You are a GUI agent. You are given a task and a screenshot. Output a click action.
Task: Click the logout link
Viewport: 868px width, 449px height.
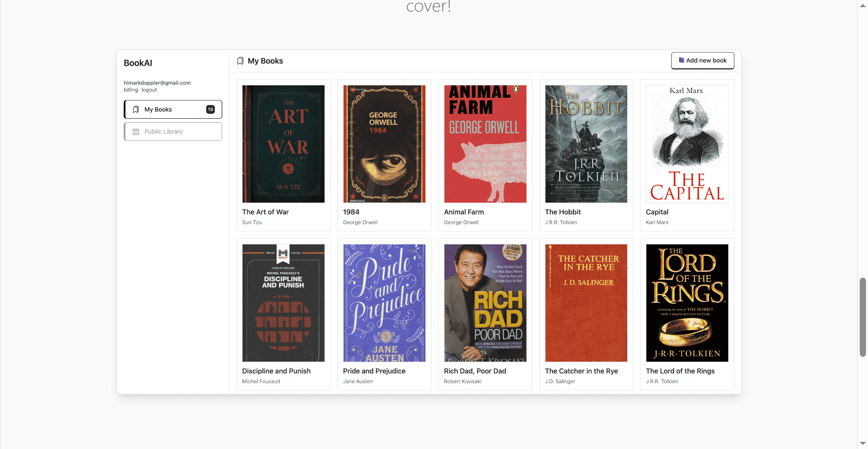[149, 90]
